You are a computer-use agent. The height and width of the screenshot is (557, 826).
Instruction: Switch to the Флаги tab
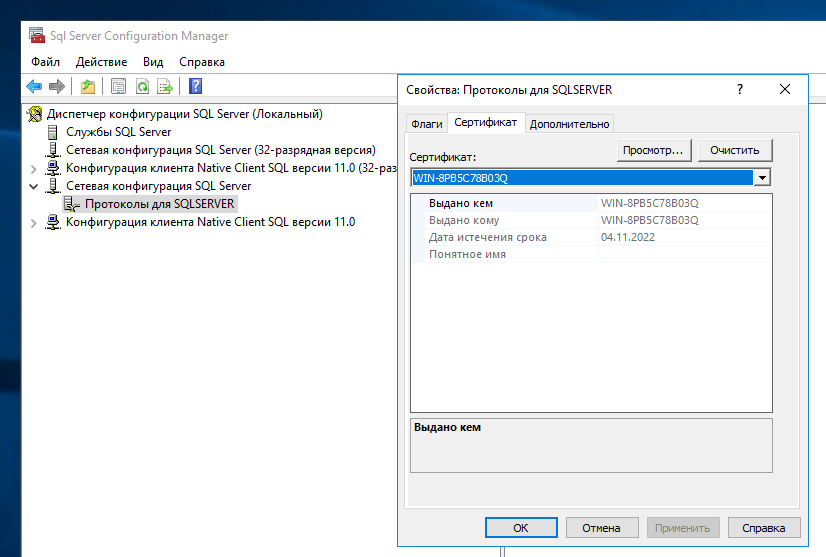point(427,124)
